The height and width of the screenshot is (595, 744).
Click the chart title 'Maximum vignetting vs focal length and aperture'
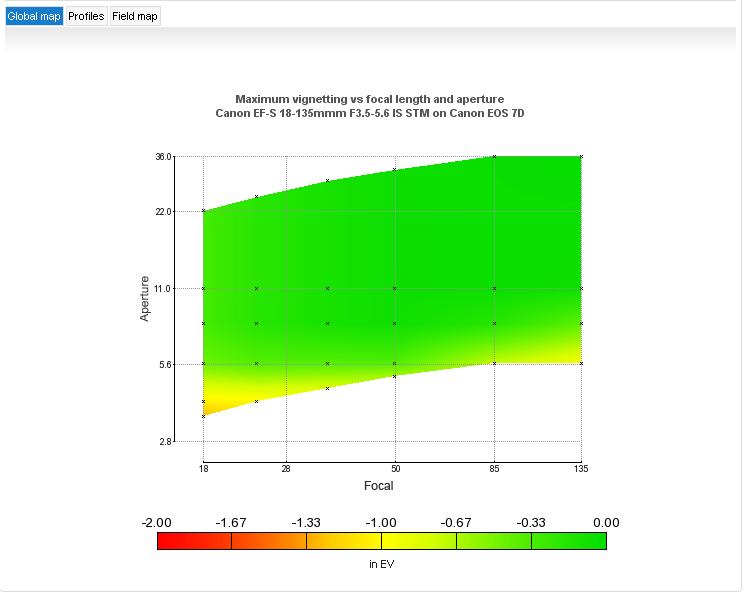(370, 99)
